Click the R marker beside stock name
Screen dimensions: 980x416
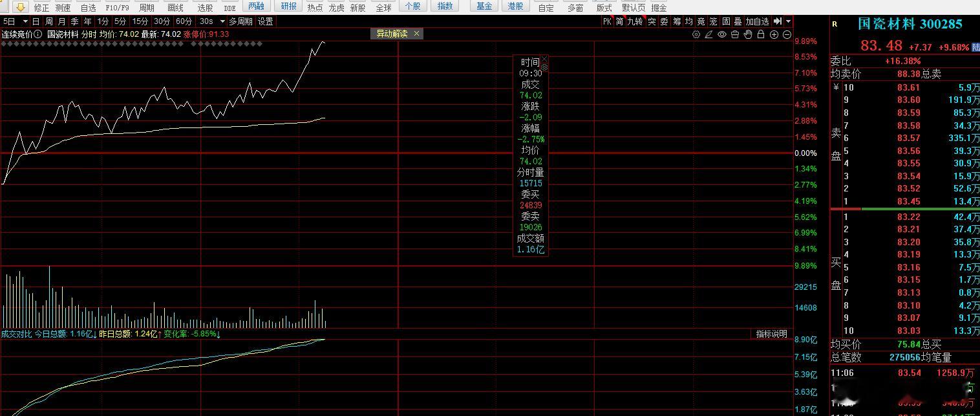click(835, 24)
